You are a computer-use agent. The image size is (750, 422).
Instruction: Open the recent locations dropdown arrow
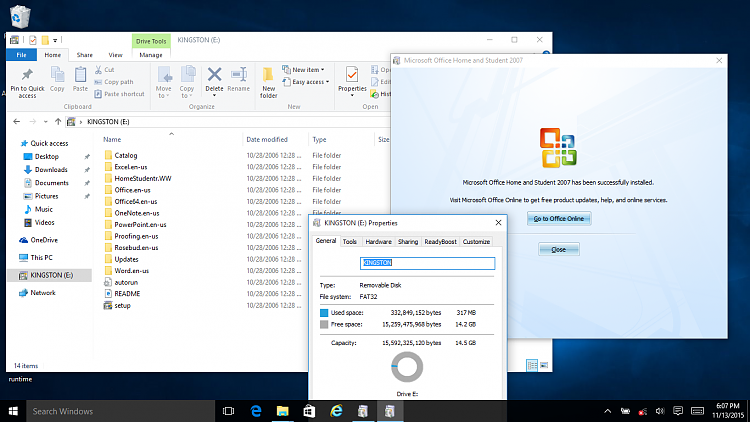[45, 122]
